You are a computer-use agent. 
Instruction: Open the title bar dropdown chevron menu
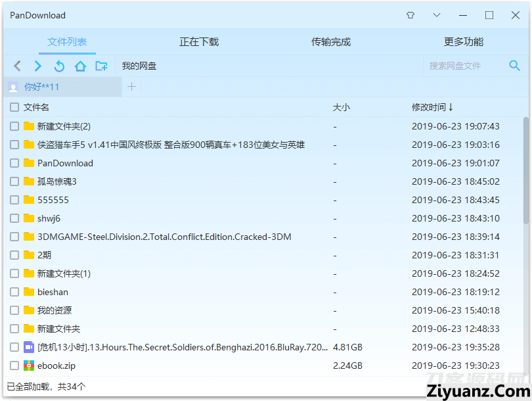pyautogui.click(x=437, y=15)
